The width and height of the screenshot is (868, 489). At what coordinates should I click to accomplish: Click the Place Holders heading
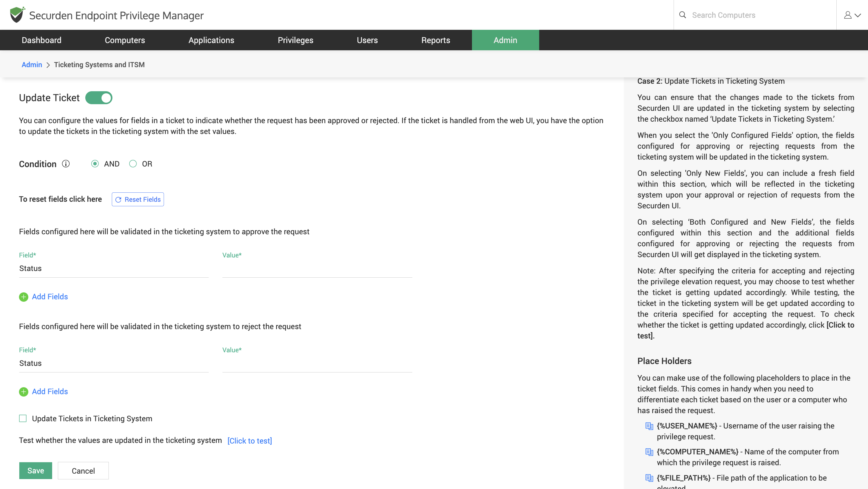[664, 361]
